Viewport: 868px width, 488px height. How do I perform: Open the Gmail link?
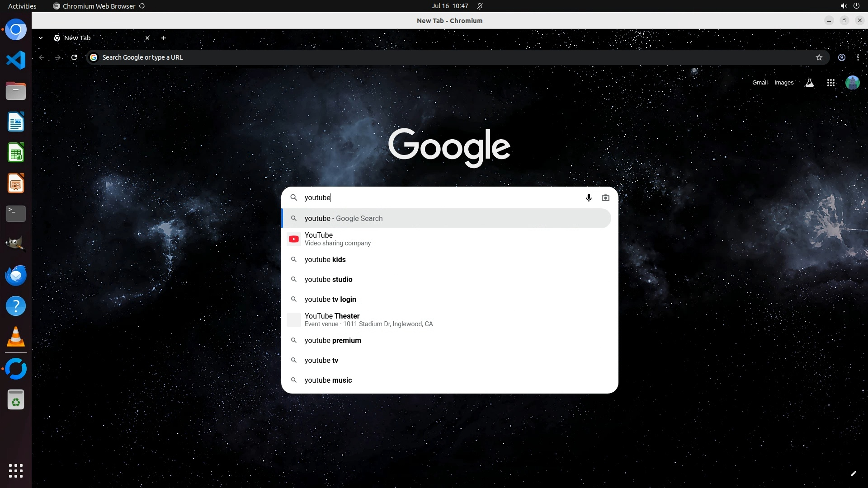759,83
